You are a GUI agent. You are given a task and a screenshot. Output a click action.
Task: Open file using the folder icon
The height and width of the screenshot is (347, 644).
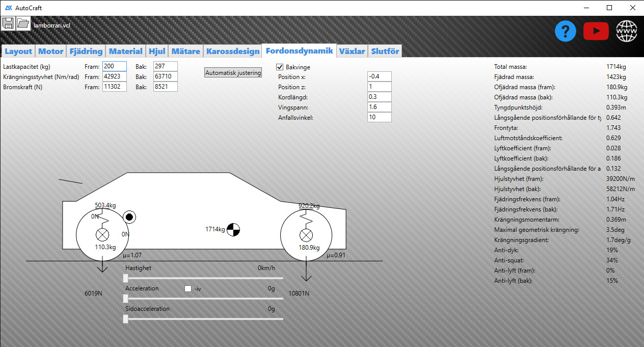(23, 23)
